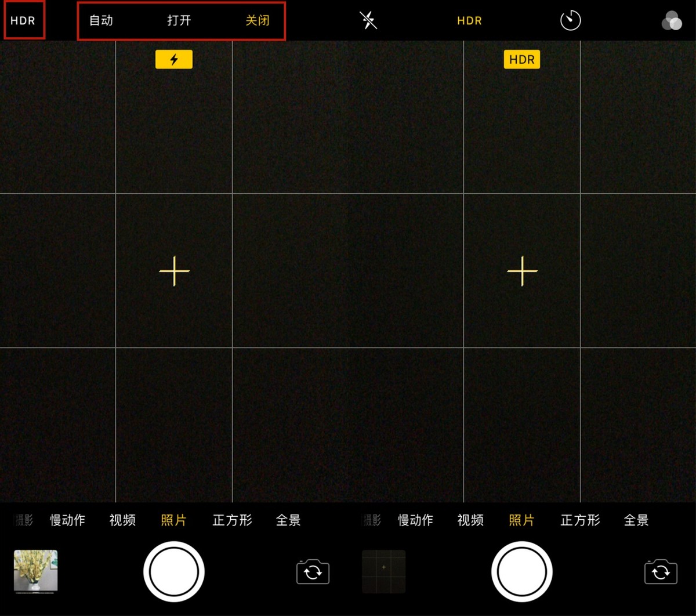Open the dark grid photo thumbnail
Screen dimensions: 696x616
[383, 571]
